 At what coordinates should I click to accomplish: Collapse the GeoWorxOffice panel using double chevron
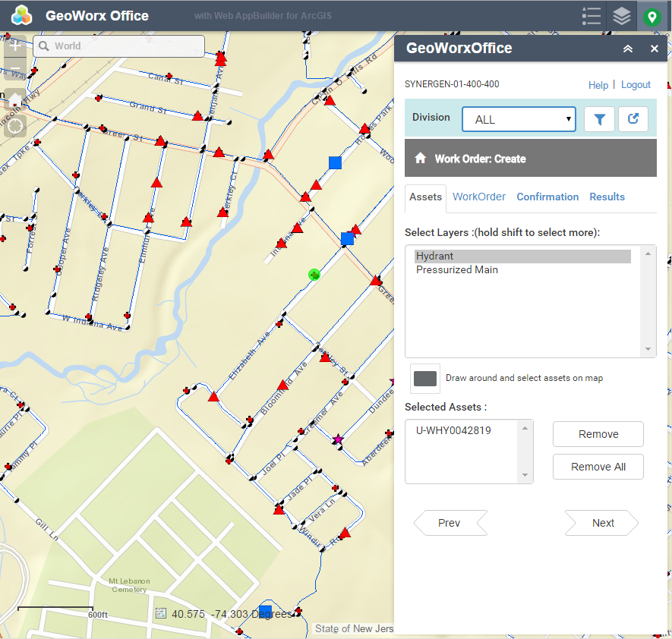tap(628, 49)
